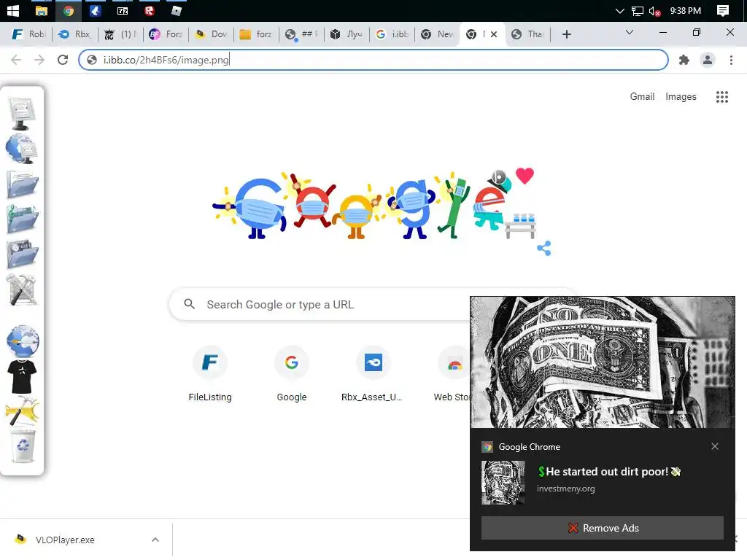Open the Windows Start menu

(x=13, y=10)
